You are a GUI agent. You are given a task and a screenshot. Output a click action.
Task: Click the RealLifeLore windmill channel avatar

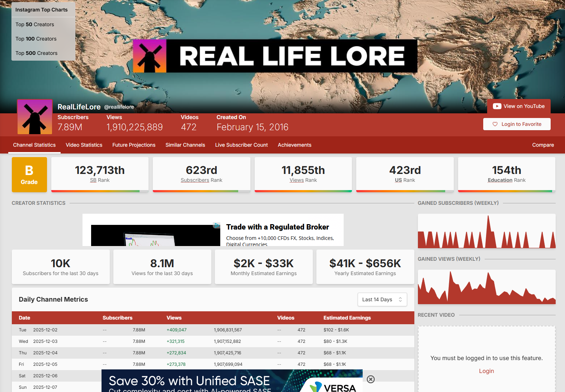click(x=35, y=117)
